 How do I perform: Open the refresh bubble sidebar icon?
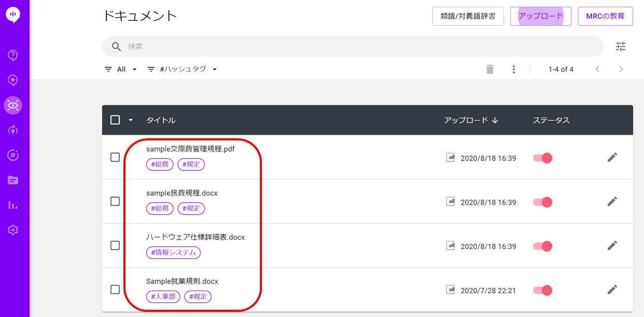(x=13, y=131)
